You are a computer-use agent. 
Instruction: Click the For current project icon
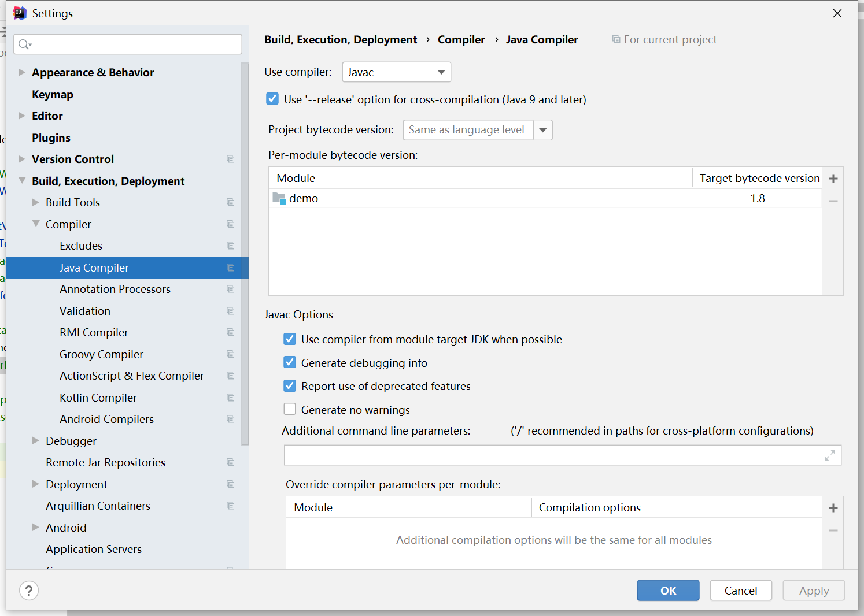(616, 39)
